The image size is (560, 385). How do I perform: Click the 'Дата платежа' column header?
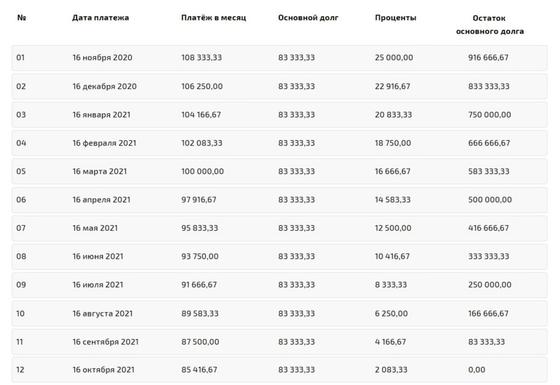(100, 18)
